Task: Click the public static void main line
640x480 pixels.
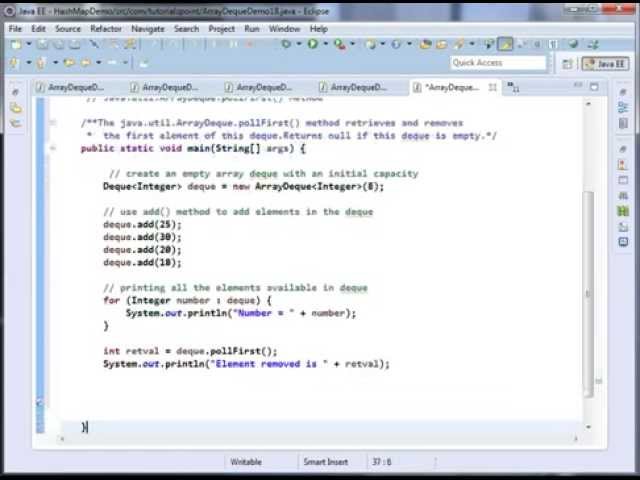Action: (193, 148)
